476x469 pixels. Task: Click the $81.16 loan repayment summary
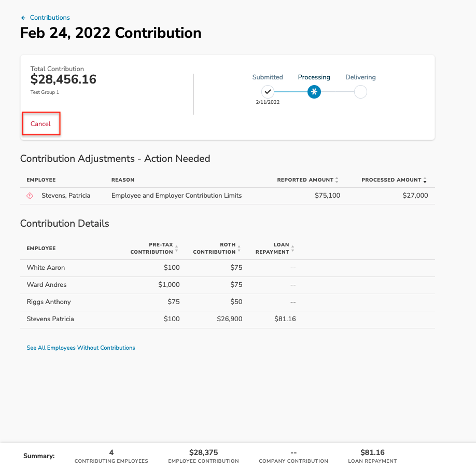372,452
